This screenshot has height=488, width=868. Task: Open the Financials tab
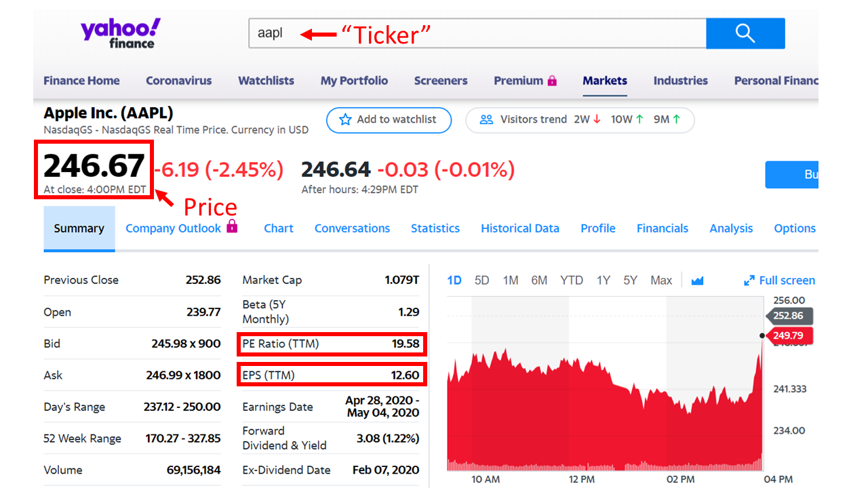click(x=663, y=228)
